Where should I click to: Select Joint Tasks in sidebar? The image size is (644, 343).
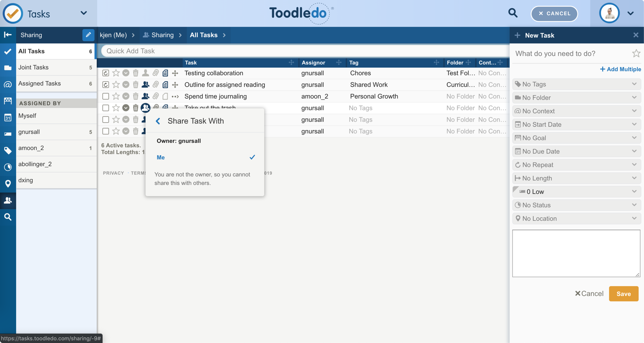pos(56,67)
